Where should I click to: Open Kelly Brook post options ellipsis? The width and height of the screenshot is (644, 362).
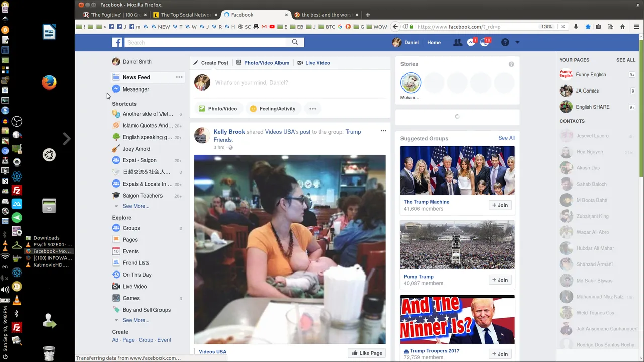pyautogui.click(x=383, y=131)
